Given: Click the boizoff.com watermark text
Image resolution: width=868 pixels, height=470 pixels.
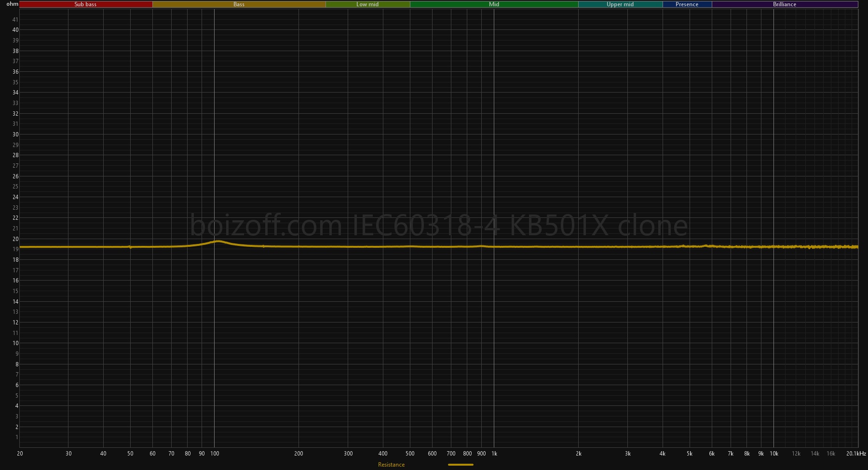Looking at the screenshot, I should click(x=439, y=226).
